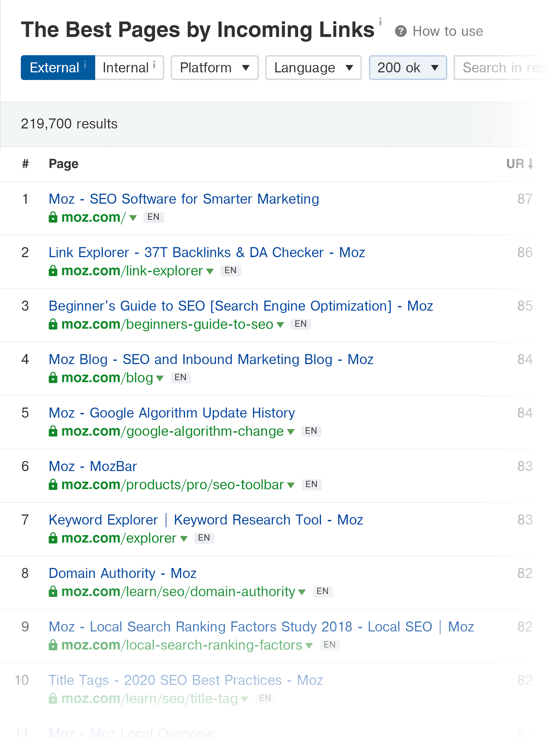The height and width of the screenshot is (756, 558).
Task: Open Title Tags - 2020 SEO Best Practices link
Action: [x=186, y=680]
